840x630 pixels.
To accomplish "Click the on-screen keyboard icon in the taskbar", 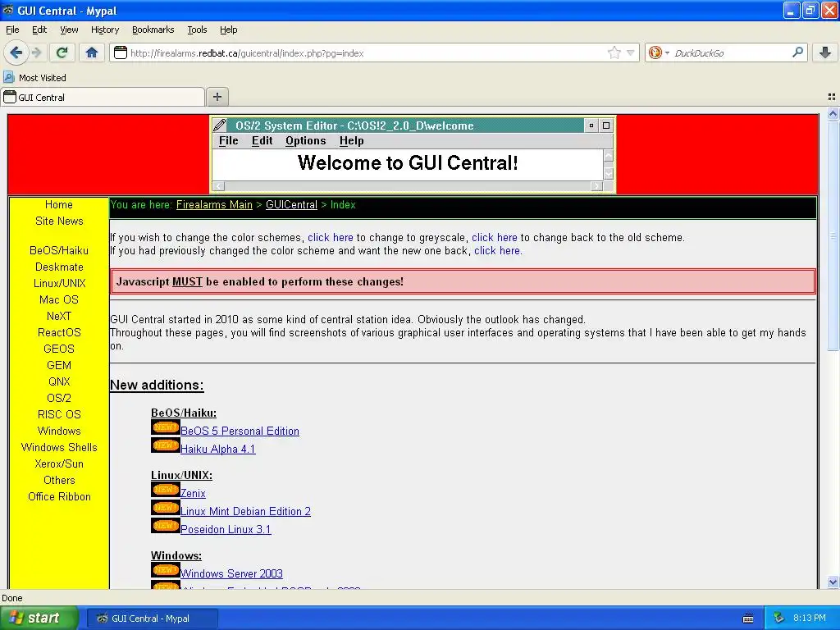I will click(748, 619).
